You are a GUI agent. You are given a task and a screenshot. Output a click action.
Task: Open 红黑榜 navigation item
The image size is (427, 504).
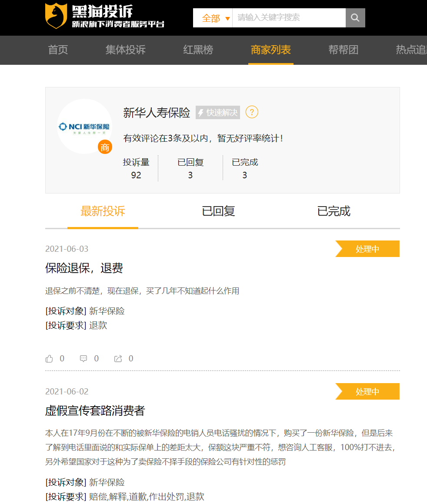[x=198, y=50]
